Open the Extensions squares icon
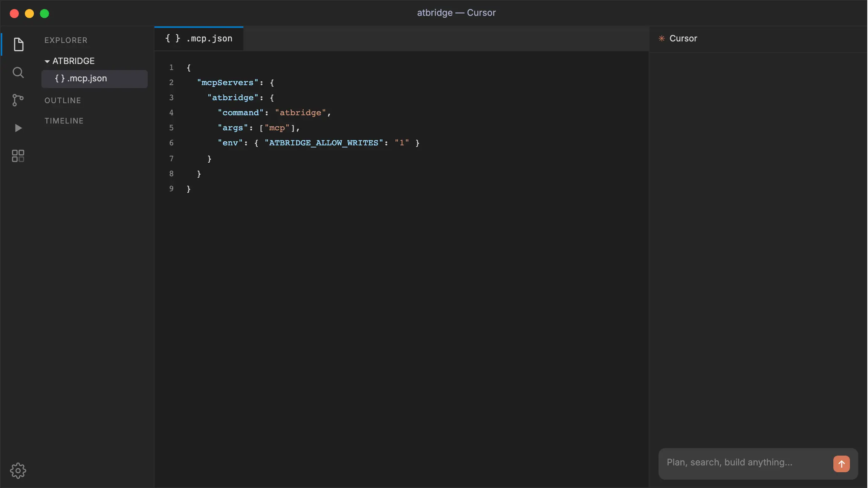This screenshot has height=488, width=868. click(x=18, y=156)
